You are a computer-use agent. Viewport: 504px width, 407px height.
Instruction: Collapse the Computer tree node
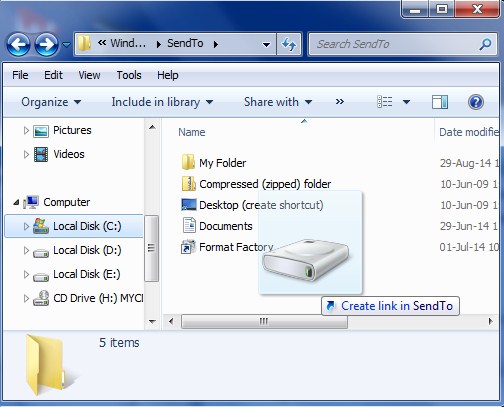pos(16,202)
